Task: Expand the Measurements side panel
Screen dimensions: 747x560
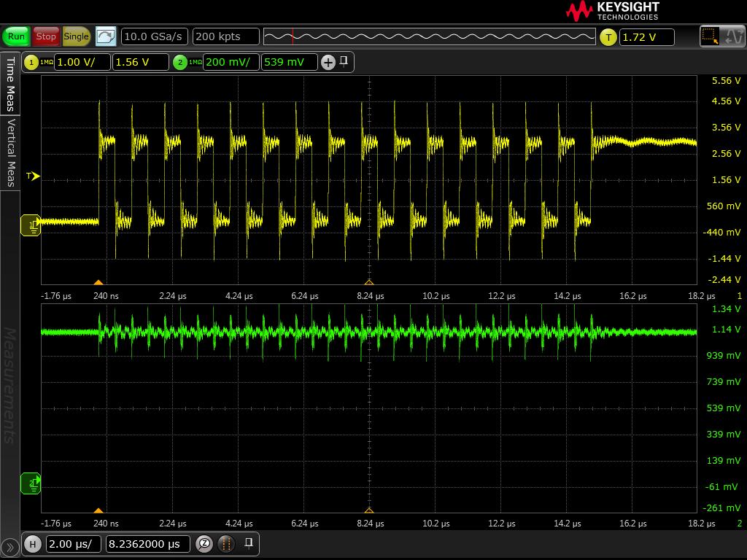Action: pos(10,386)
